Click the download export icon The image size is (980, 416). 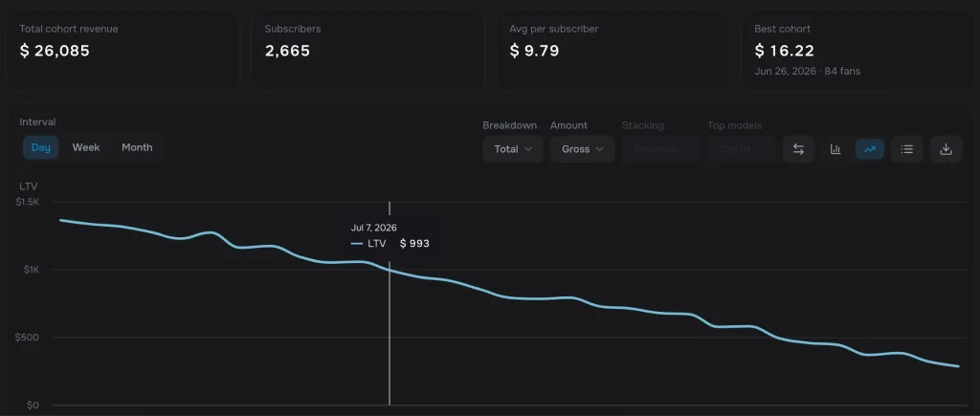(946, 149)
